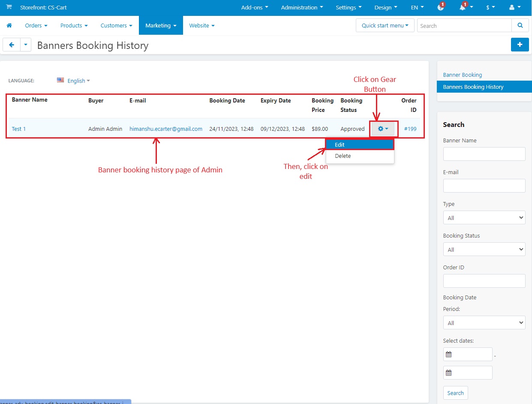532x404 pixels.
Task: Expand the Booking Status dropdown
Action: [484, 250]
